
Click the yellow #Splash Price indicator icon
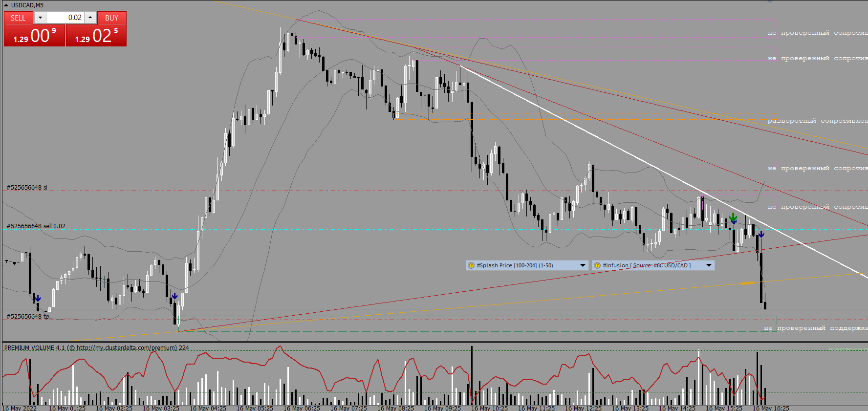471,265
